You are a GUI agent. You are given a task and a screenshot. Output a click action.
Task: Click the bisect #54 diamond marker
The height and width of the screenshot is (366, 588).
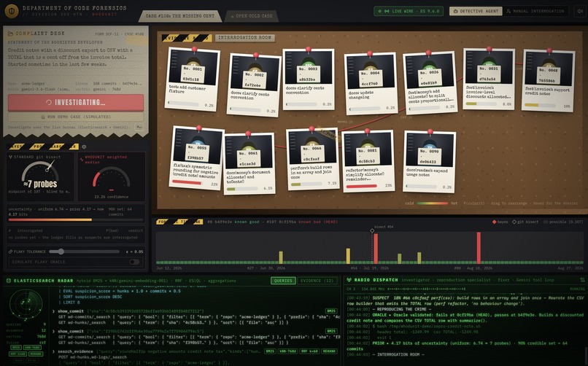(372, 231)
